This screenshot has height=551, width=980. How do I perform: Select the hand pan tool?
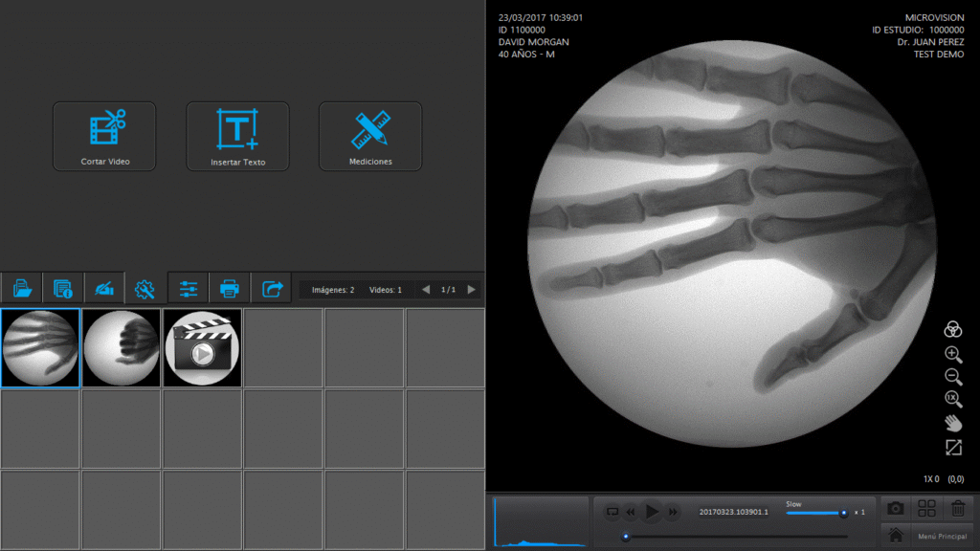click(x=952, y=423)
